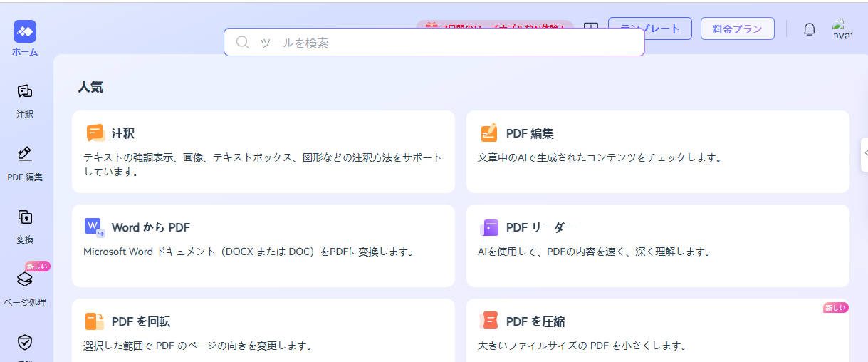Viewport: 868px width, 362px height.
Task: Click the 新しい badge above ページ処理
Action: click(38, 267)
